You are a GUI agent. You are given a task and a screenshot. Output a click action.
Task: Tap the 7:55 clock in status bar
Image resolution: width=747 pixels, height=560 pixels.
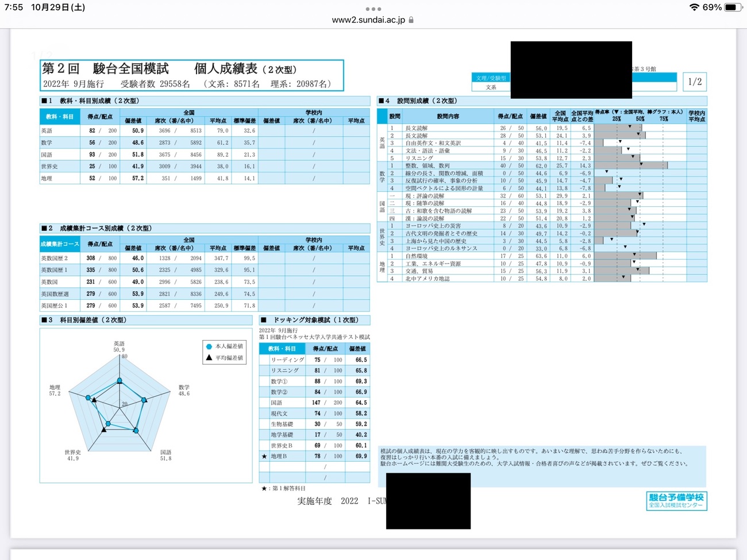coord(13,7)
